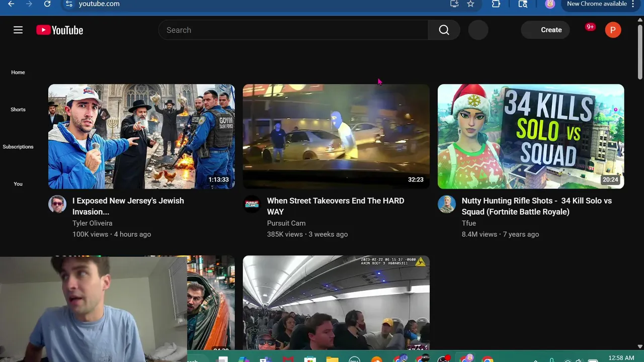Screen dimensions: 644x362
Task: Click Tyler Oliveira's channel avatar
Action: point(57,204)
